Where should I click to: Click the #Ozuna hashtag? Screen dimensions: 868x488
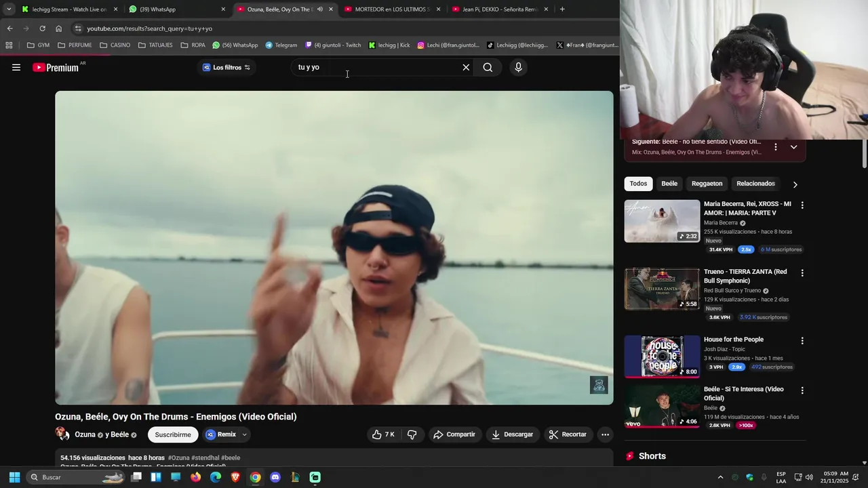click(x=178, y=457)
